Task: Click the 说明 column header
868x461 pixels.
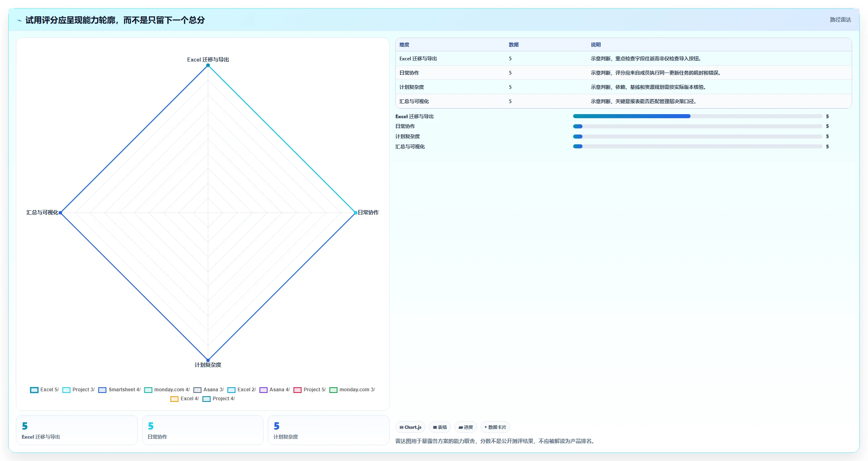Action: pos(596,45)
